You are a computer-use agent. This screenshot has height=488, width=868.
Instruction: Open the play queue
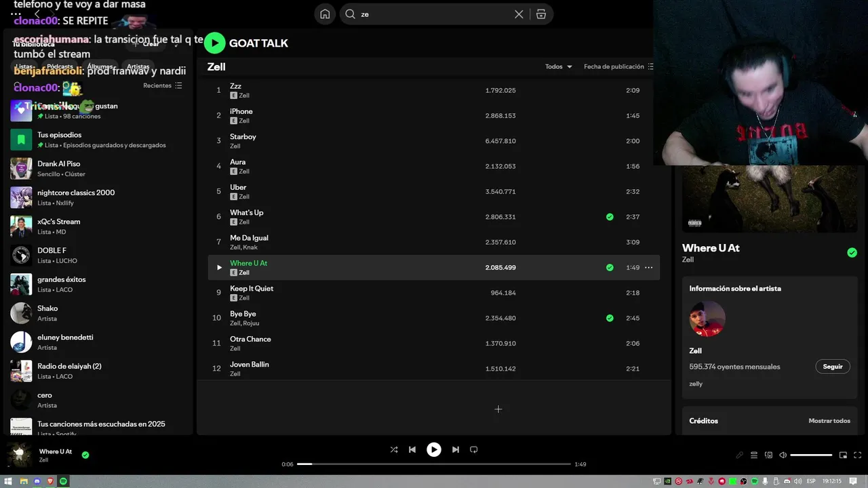tap(754, 455)
